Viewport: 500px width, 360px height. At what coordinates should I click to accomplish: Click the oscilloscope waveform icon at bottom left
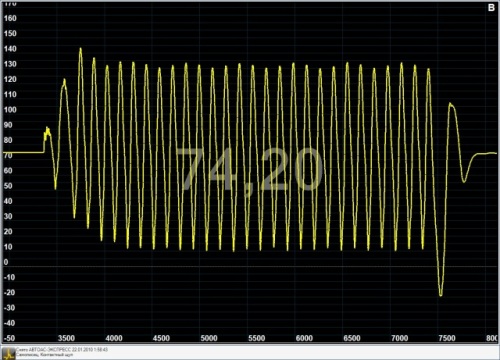click(8, 353)
